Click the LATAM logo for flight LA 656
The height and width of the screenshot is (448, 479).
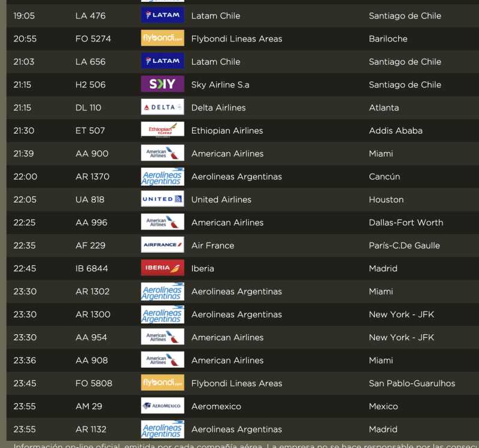pos(162,61)
